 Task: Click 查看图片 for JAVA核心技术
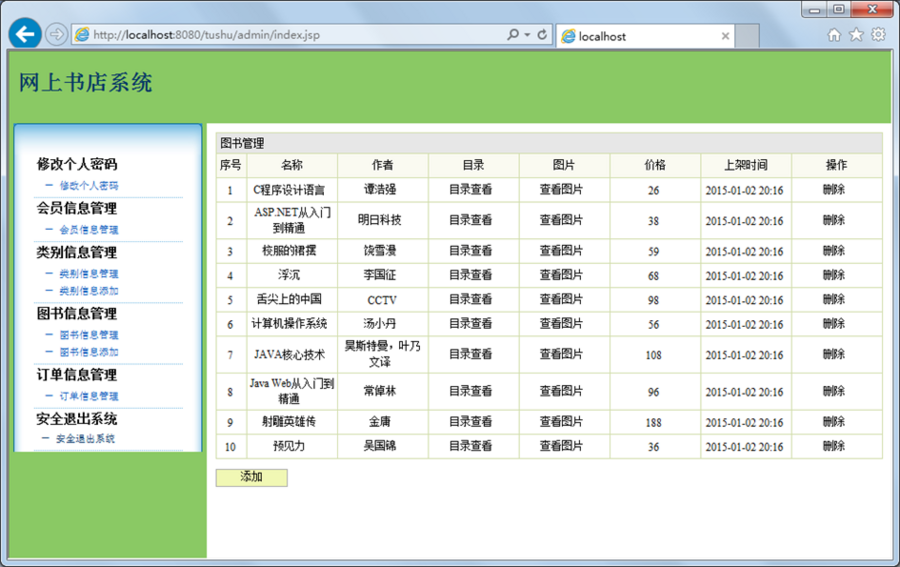[x=561, y=354]
